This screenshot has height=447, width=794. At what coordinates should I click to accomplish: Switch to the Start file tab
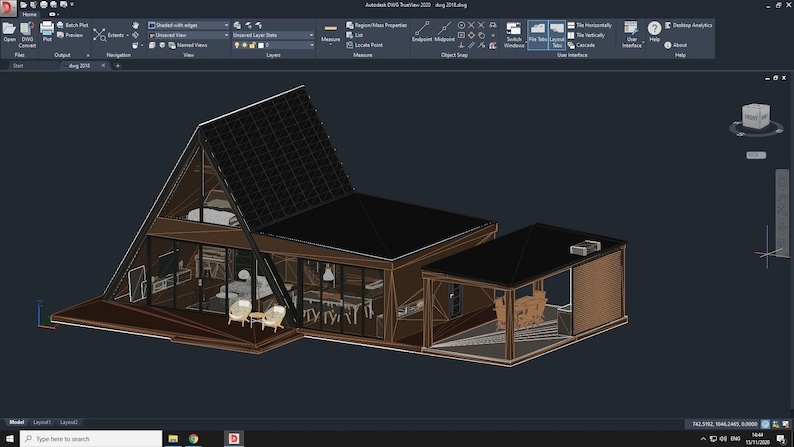tap(18, 66)
